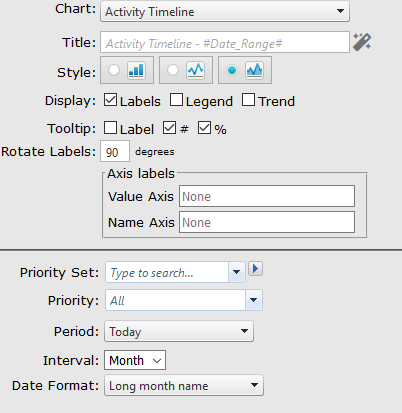Click the Rotate Labels degrees field
This screenshot has height=413, width=402.
click(x=115, y=152)
